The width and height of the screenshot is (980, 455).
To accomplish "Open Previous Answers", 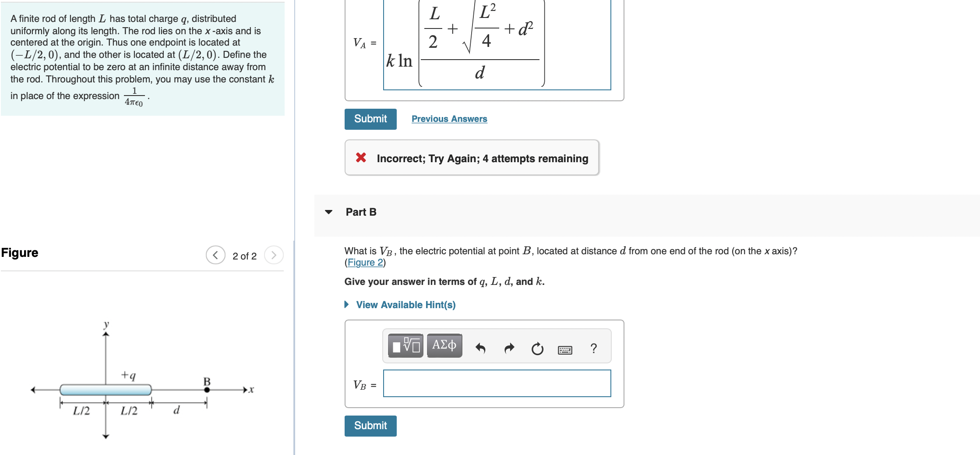I will 449,118.
